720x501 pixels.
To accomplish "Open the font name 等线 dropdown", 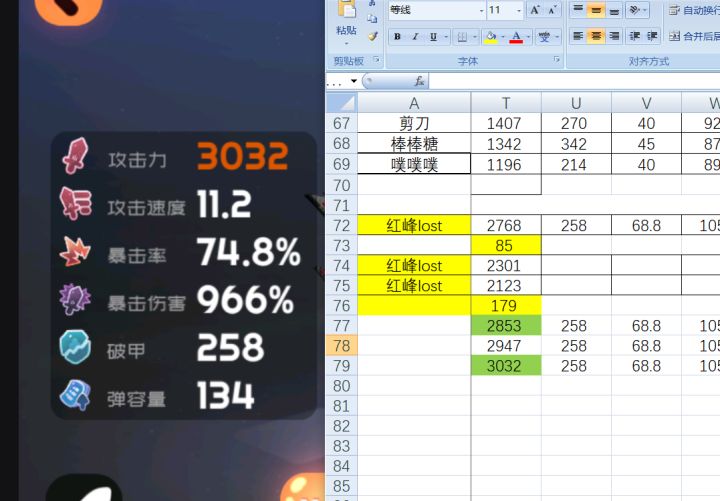I will 482,10.
